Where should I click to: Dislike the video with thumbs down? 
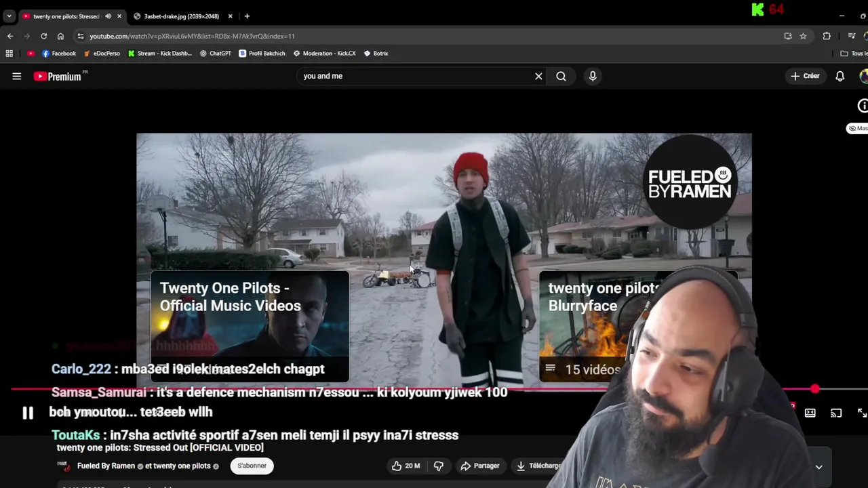click(x=439, y=466)
